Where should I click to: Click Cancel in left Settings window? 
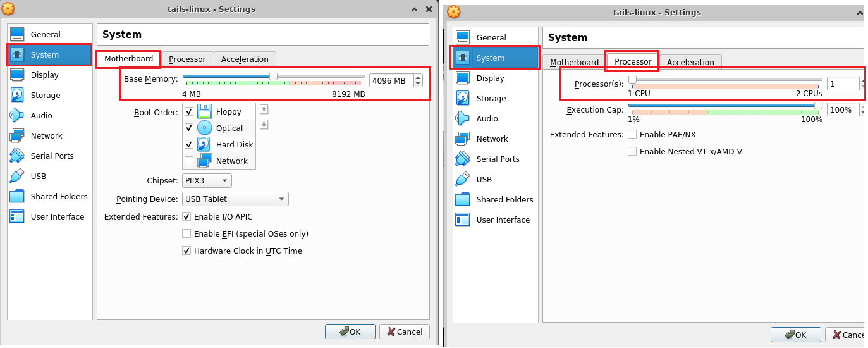click(405, 332)
